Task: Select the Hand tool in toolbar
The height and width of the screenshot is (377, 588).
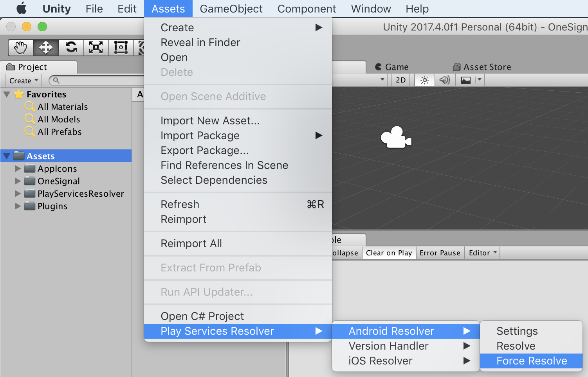Action: [x=21, y=48]
